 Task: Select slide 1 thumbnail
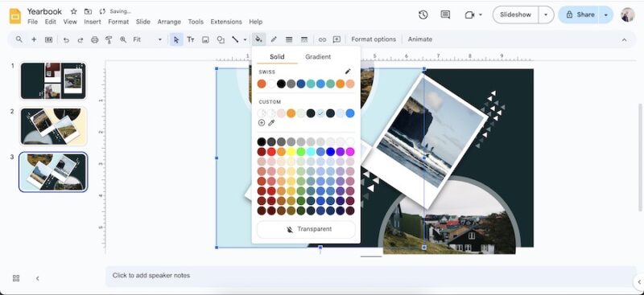tap(53, 81)
